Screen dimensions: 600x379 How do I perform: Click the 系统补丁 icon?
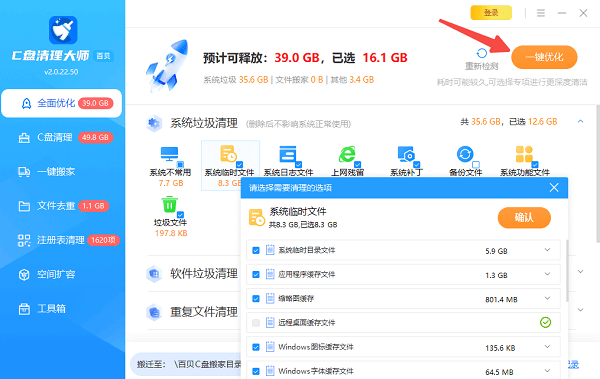(406, 154)
